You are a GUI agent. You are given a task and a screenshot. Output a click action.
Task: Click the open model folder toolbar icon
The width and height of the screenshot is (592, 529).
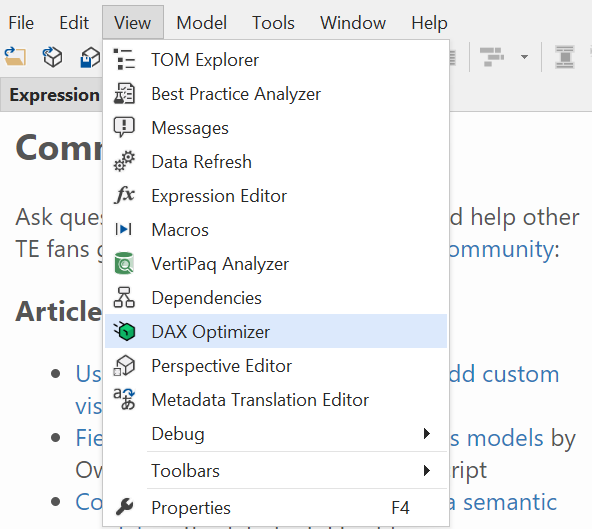(x=15, y=57)
